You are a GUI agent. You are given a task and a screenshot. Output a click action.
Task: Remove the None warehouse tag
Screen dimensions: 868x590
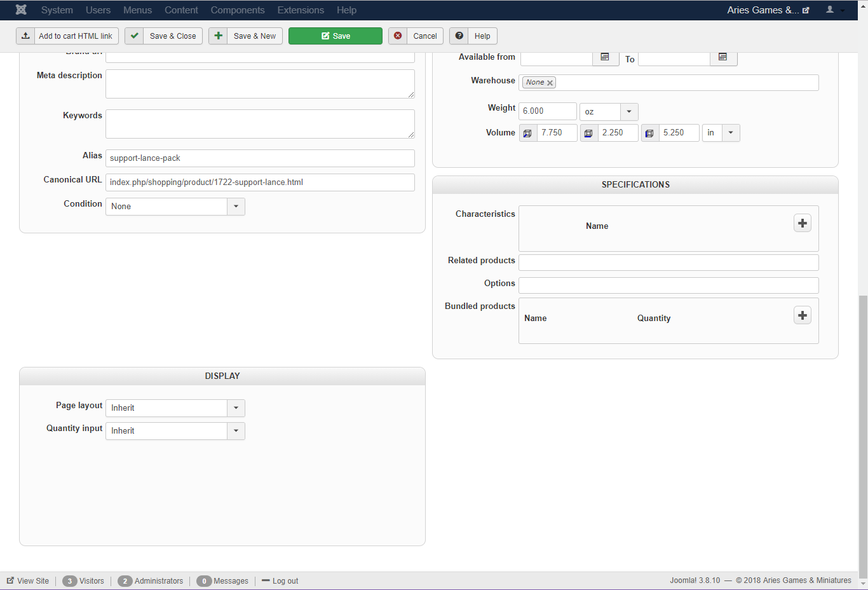(550, 83)
